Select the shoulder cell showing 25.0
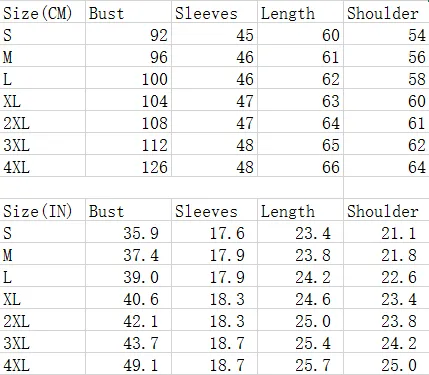Screen dimensions: 429x375 click(386, 364)
